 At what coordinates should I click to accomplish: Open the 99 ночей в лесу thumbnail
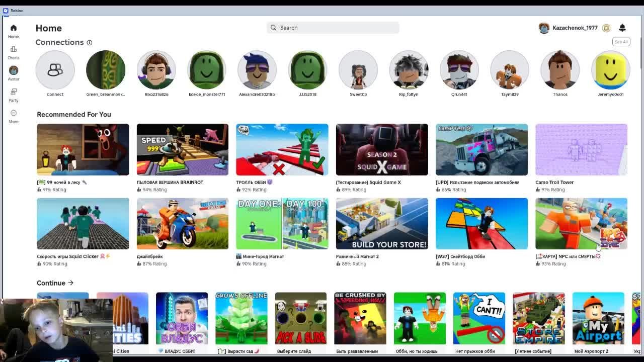[x=83, y=149]
